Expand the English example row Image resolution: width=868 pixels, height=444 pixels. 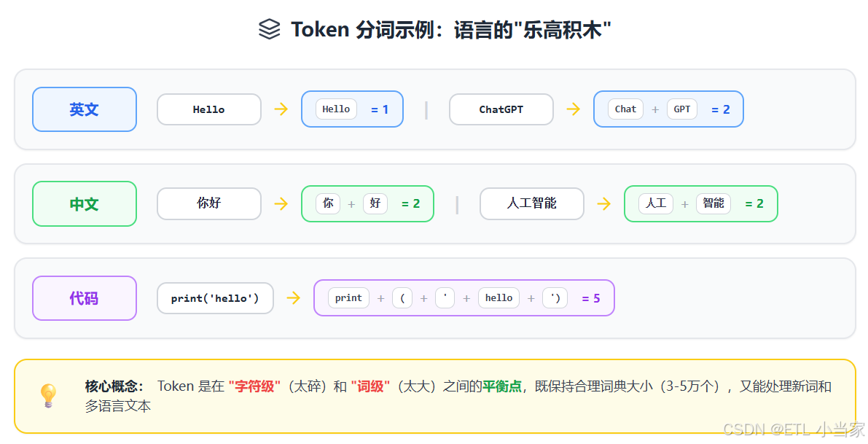tap(434, 109)
